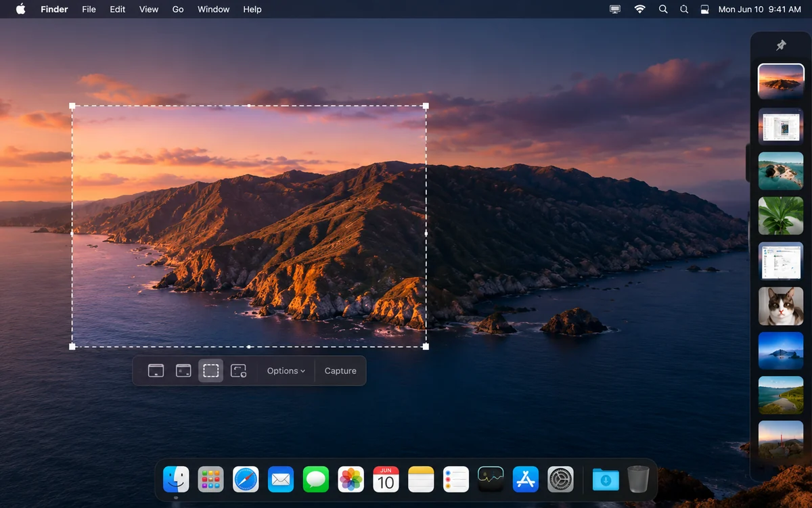Open Notes from the Dock
This screenshot has width=812, height=508.
[421, 480]
